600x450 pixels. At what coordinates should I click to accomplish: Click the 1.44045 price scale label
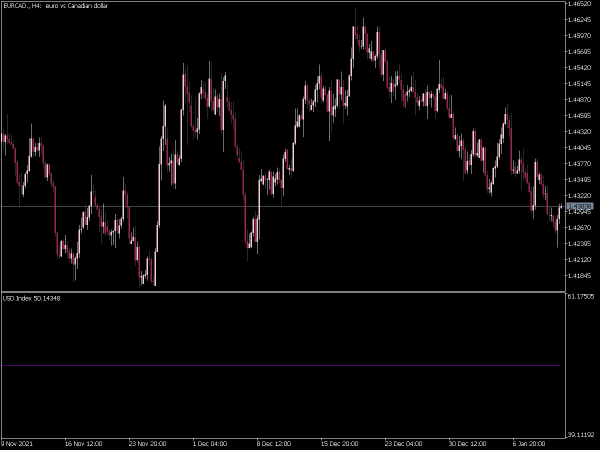[580, 148]
